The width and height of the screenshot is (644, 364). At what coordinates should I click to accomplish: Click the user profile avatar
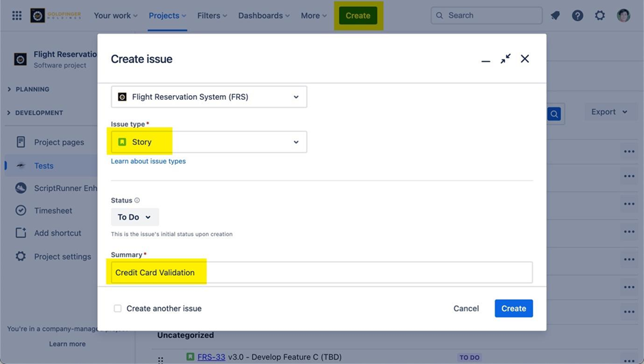623,16
